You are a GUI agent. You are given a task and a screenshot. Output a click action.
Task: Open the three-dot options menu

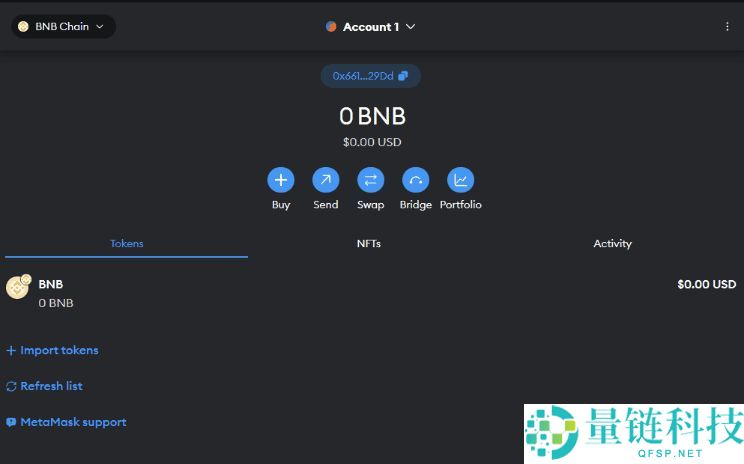(727, 27)
